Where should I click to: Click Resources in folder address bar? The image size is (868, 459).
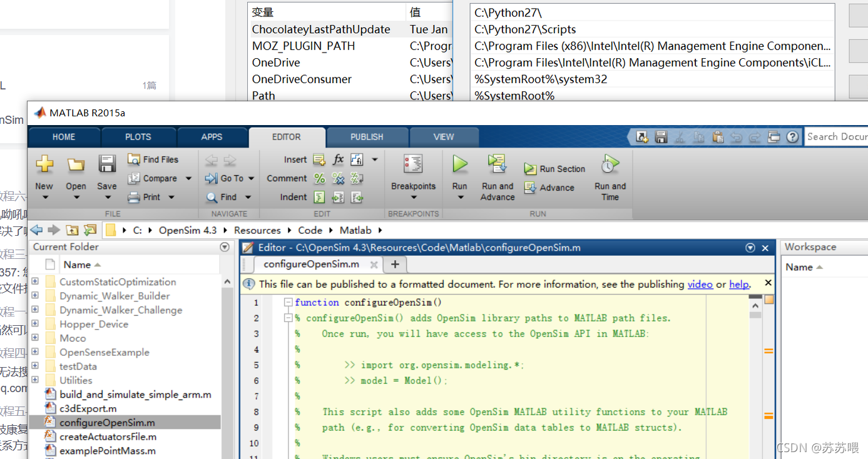[257, 230]
